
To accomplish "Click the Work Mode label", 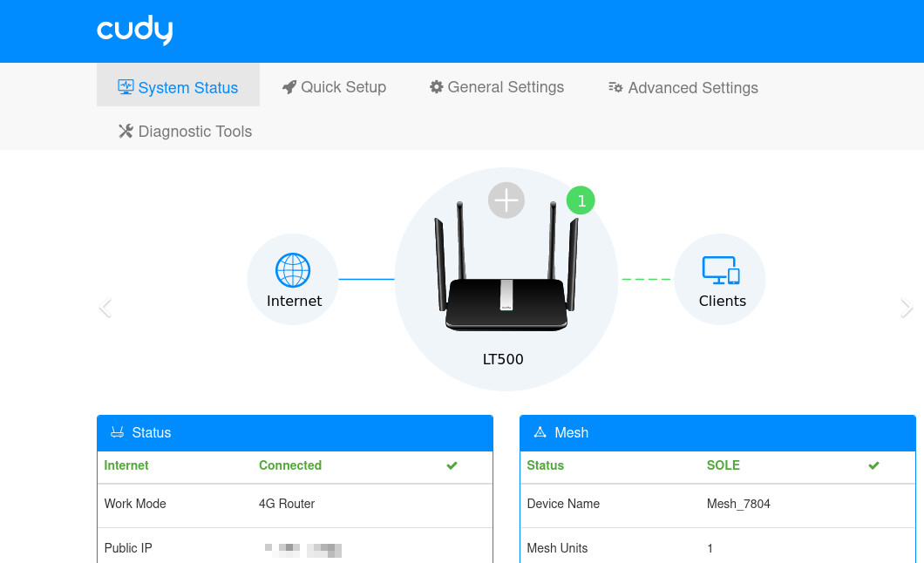I will click(135, 504).
